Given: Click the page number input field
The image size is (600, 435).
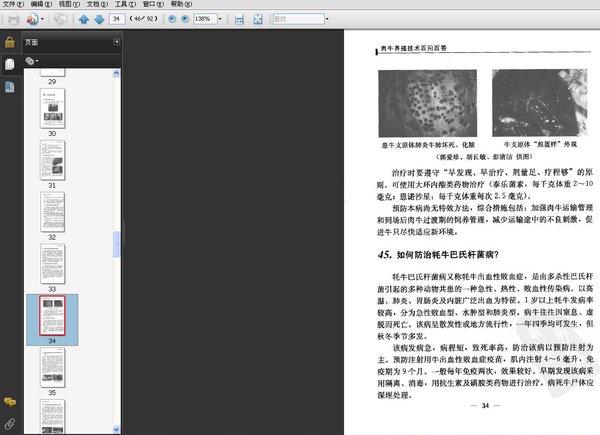Looking at the screenshot, I should pos(118,19).
